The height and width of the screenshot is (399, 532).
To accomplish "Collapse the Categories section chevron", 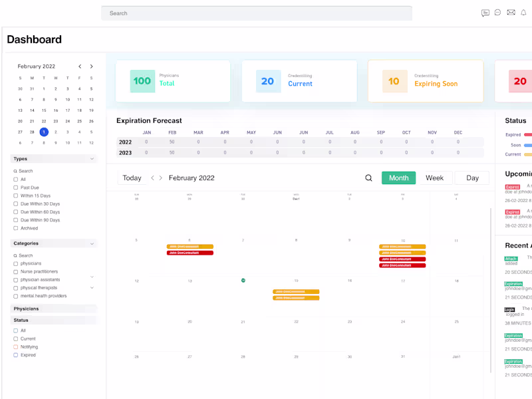I will point(92,243).
